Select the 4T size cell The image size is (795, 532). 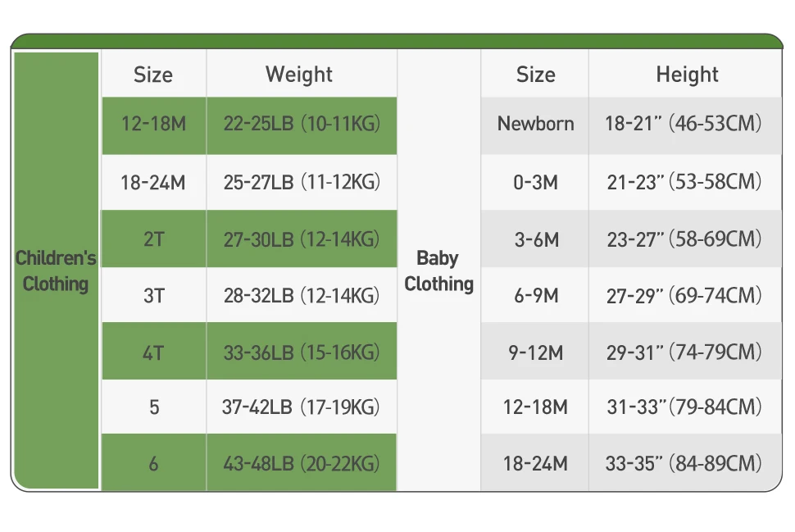(153, 352)
